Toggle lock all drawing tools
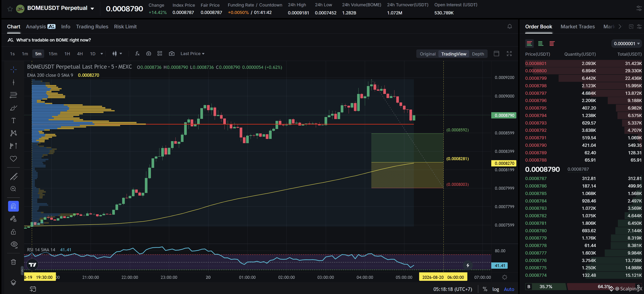The width and height of the screenshot is (644, 294). coord(14,232)
